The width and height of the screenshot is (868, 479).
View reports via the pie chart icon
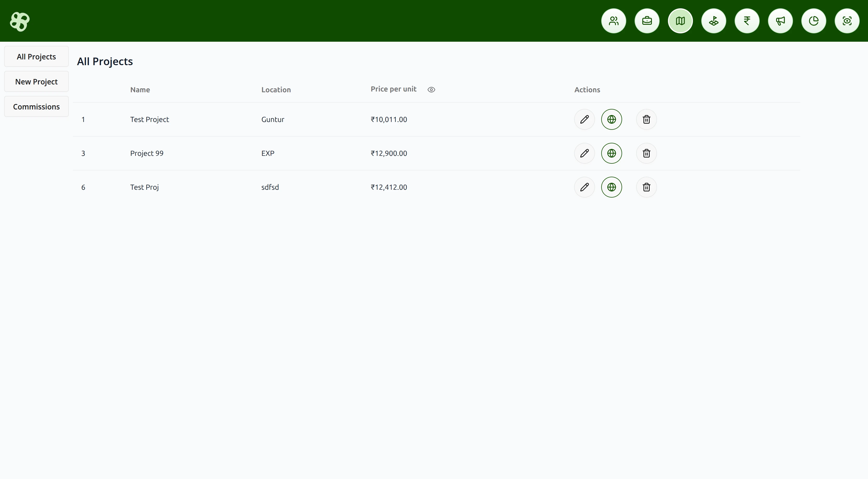pyautogui.click(x=814, y=21)
